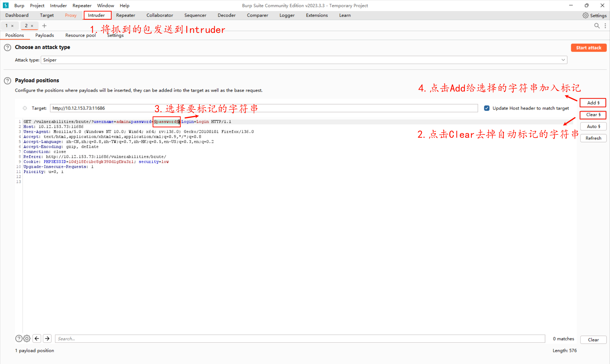
Task: Click the Auto § button
Action: 593,126
